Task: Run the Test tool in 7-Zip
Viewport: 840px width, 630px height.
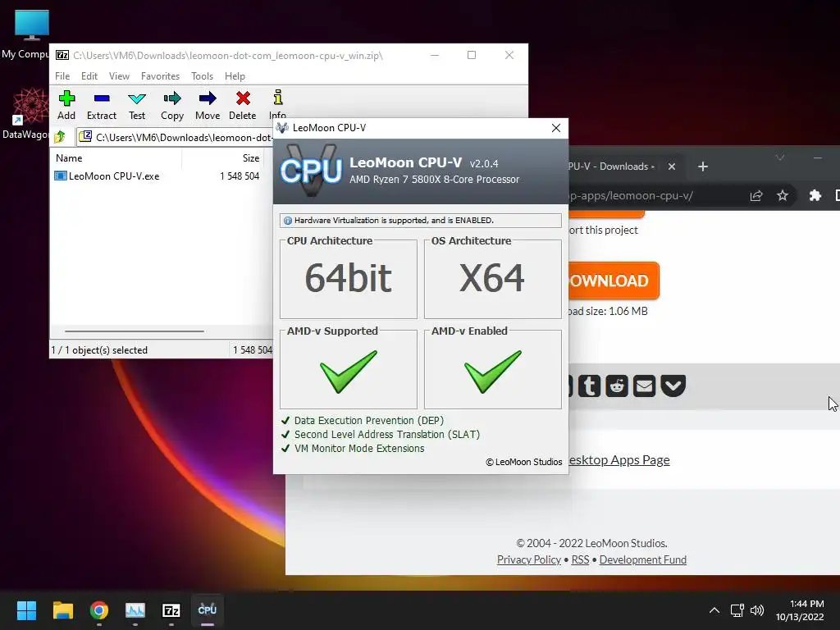Action: (x=137, y=106)
